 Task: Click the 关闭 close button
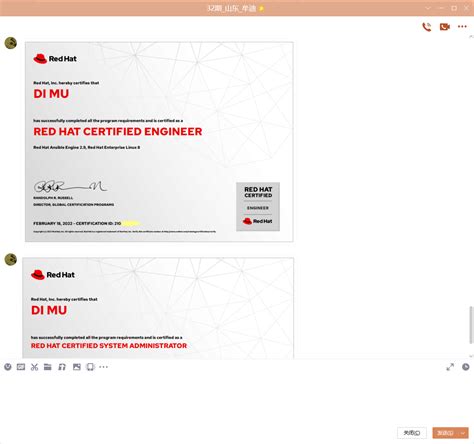tap(412, 433)
